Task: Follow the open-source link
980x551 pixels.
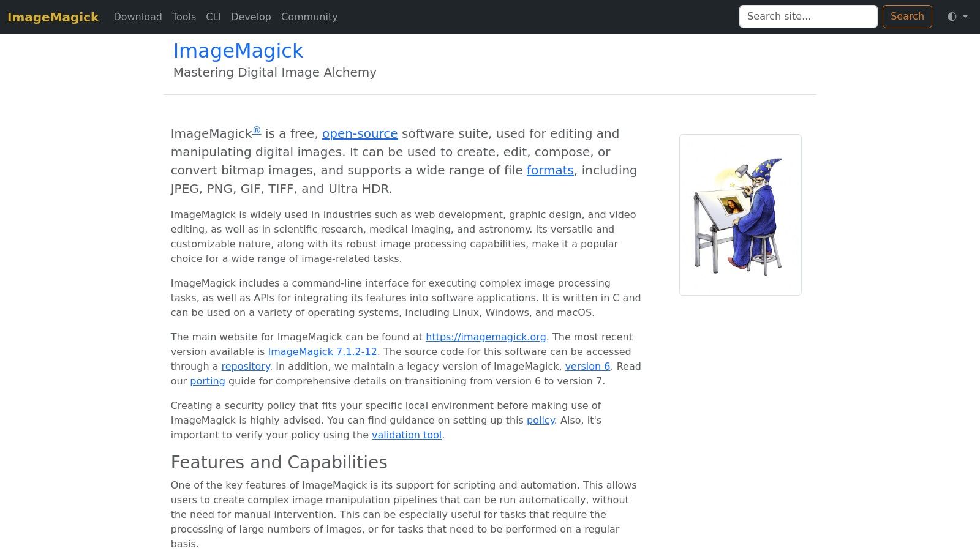Action: point(360,133)
